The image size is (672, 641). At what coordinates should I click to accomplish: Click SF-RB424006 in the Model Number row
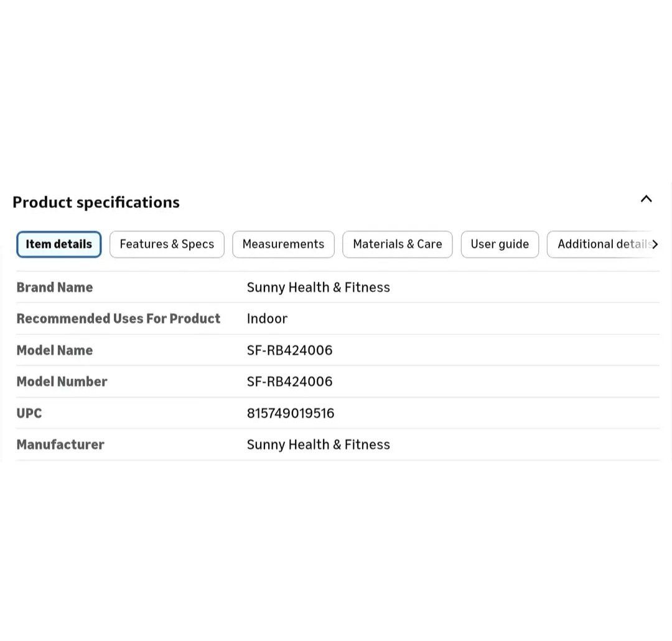(x=289, y=381)
